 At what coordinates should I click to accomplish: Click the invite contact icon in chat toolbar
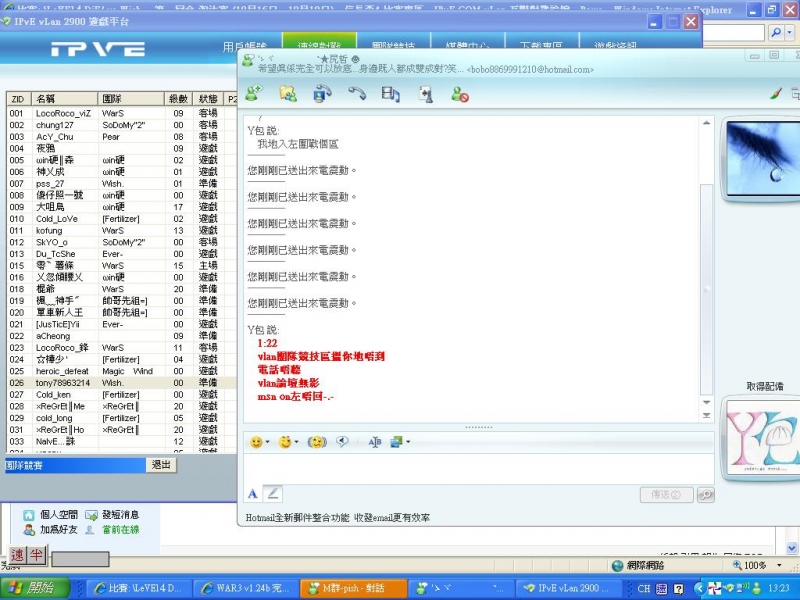(254, 93)
